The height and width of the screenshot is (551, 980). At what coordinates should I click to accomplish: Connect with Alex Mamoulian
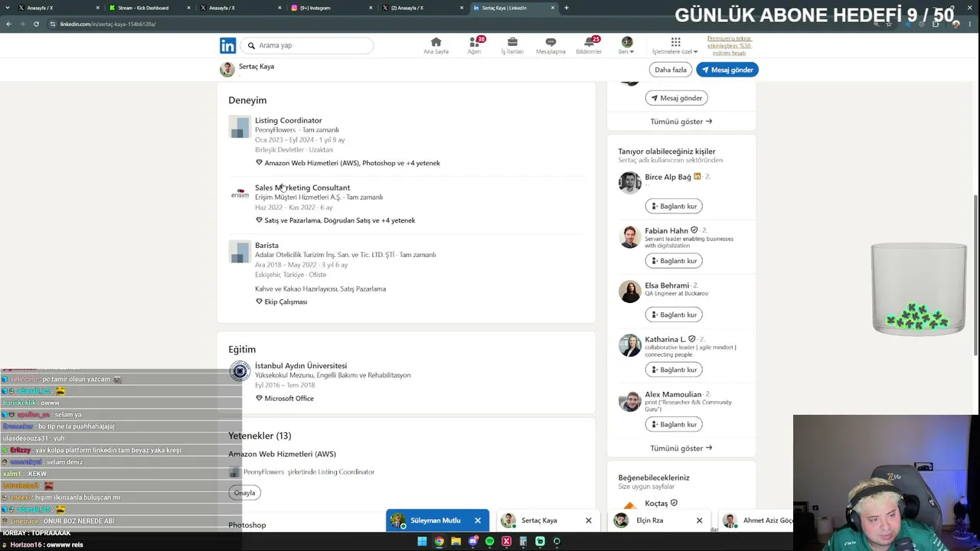(x=673, y=425)
